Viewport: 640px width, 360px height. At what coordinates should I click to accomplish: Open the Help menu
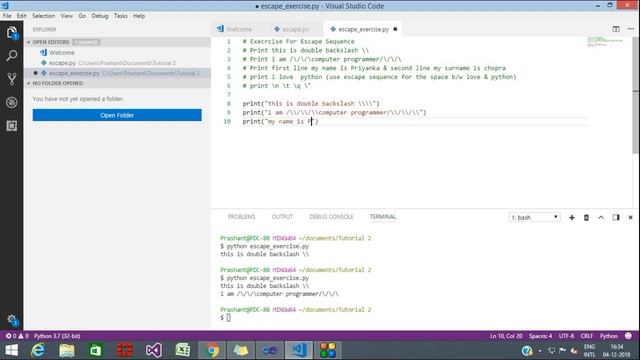(x=139, y=16)
